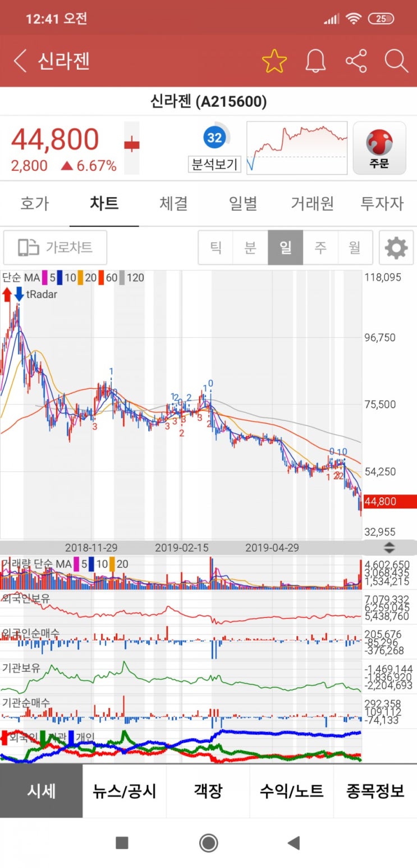The width and height of the screenshot is (417, 868).
Task: Open alerts with the bell icon
Action: (x=316, y=61)
